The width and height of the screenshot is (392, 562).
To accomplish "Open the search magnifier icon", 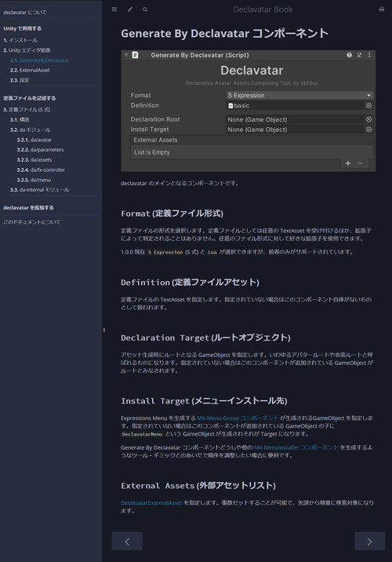I will tap(145, 9).
